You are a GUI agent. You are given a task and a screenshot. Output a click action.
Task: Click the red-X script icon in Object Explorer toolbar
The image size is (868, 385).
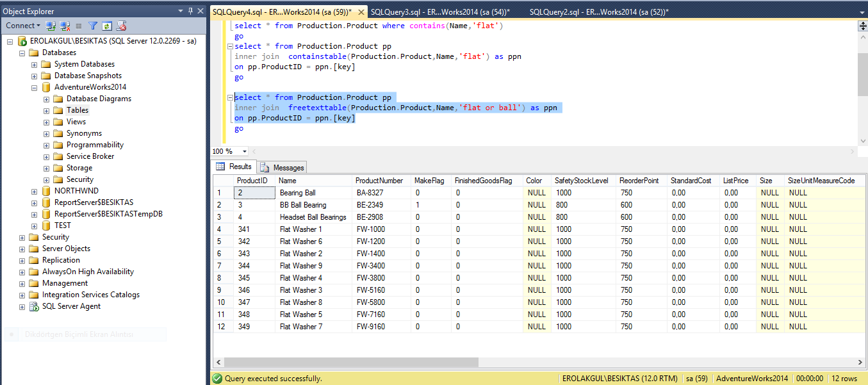(121, 26)
